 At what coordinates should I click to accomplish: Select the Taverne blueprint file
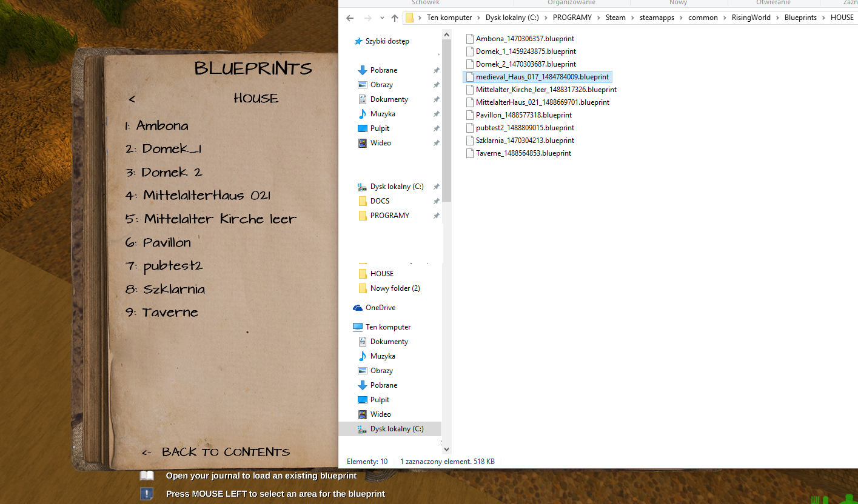523,153
